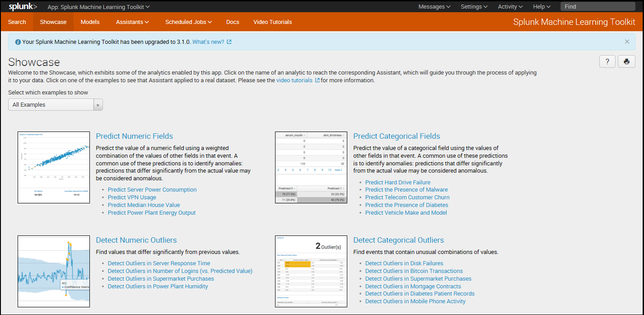Open numeric Detect Outliers in Supermarket Purchases

[161, 279]
